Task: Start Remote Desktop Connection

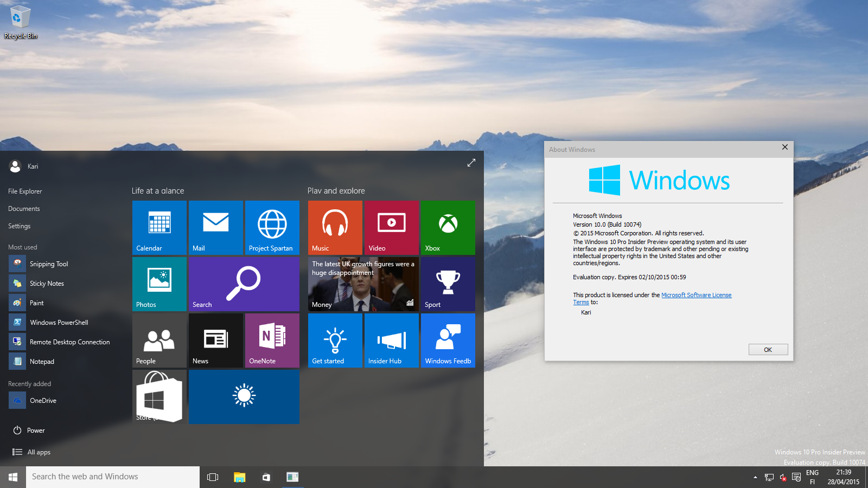Action: [x=69, y=342]
